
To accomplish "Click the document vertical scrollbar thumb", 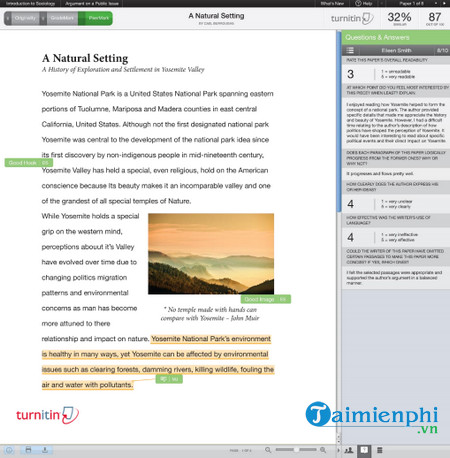I will pyautogui.click(x=339, y=122).
